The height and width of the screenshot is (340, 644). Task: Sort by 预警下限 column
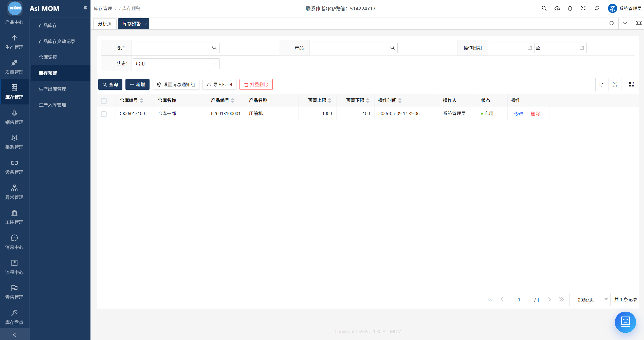click(x=368, y=100)
